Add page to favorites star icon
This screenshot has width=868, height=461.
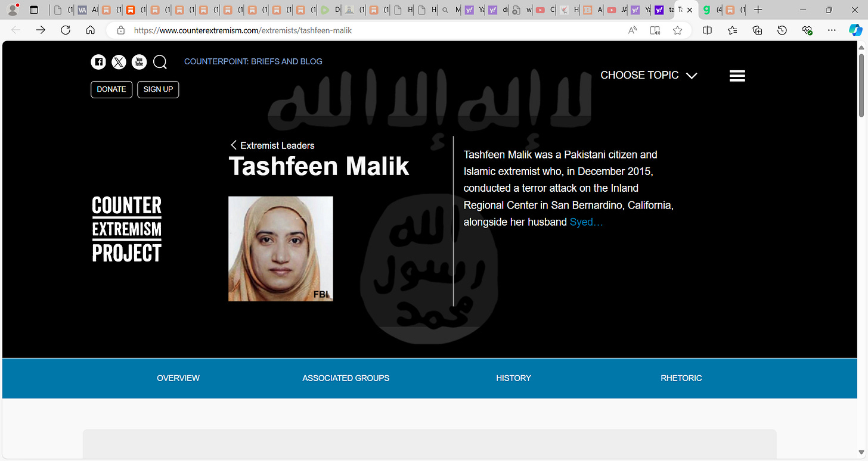click(x=677, y=30)
